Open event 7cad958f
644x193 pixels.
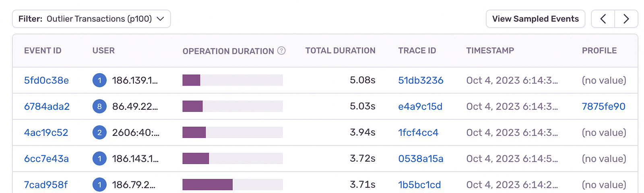(x=46, y=185)
